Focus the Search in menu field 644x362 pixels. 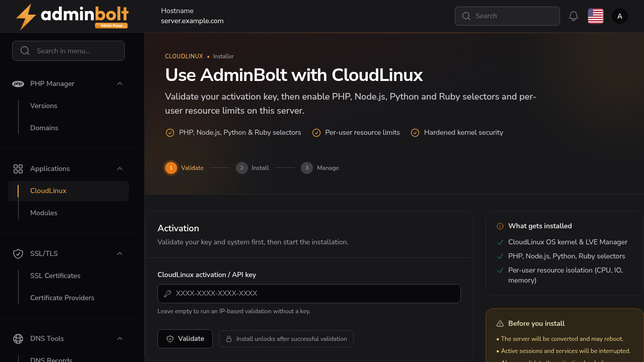[68, 51]
